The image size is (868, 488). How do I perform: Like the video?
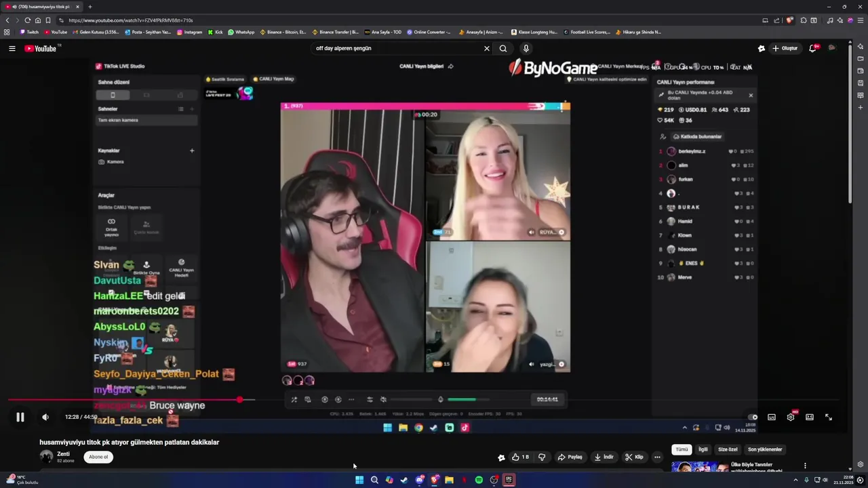[x=521, y=457]
